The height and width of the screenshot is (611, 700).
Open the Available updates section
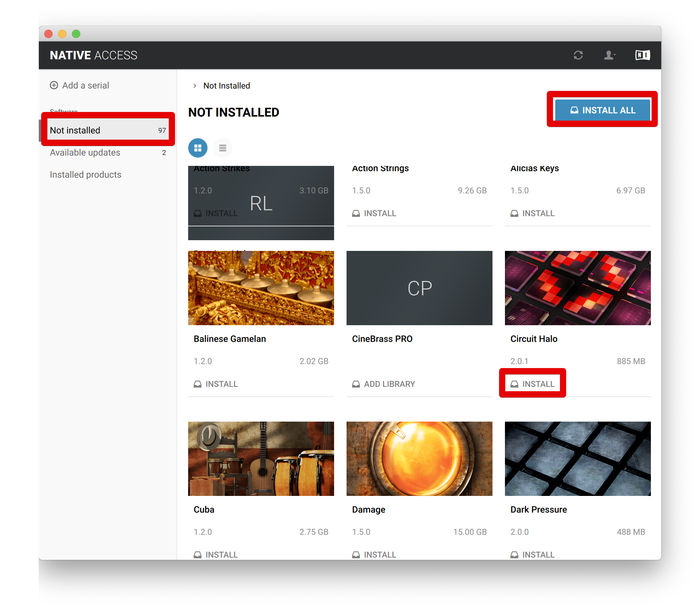tap(108, 152)
